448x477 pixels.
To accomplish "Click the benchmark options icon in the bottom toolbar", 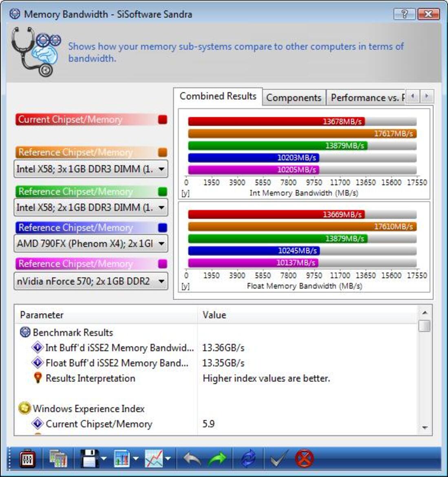I will [x=27, y=459].
